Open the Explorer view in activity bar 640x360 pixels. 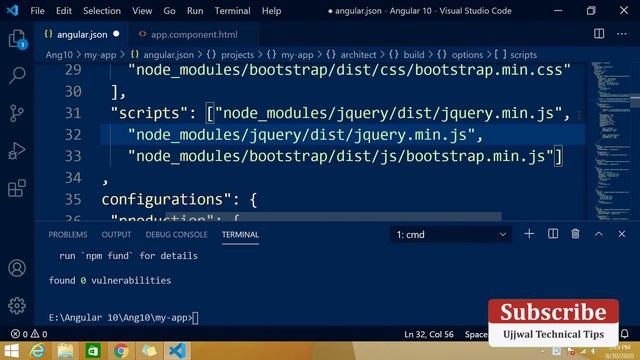pos(17,39)
